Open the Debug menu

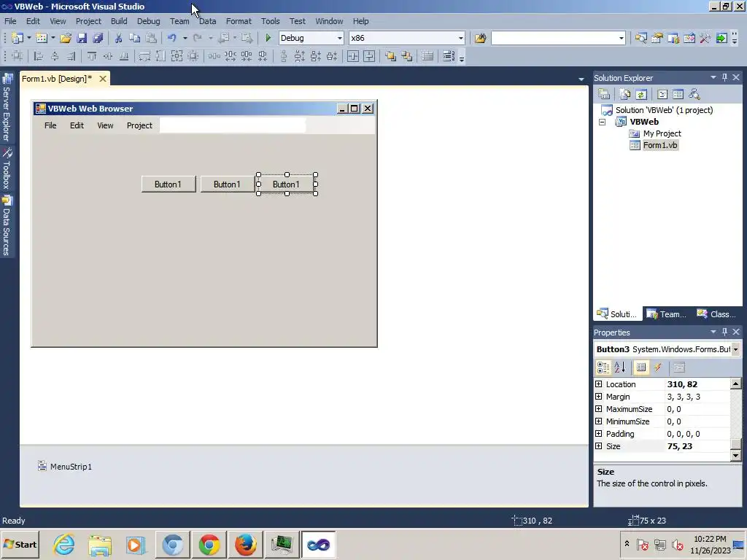click(x=149, y=21)
